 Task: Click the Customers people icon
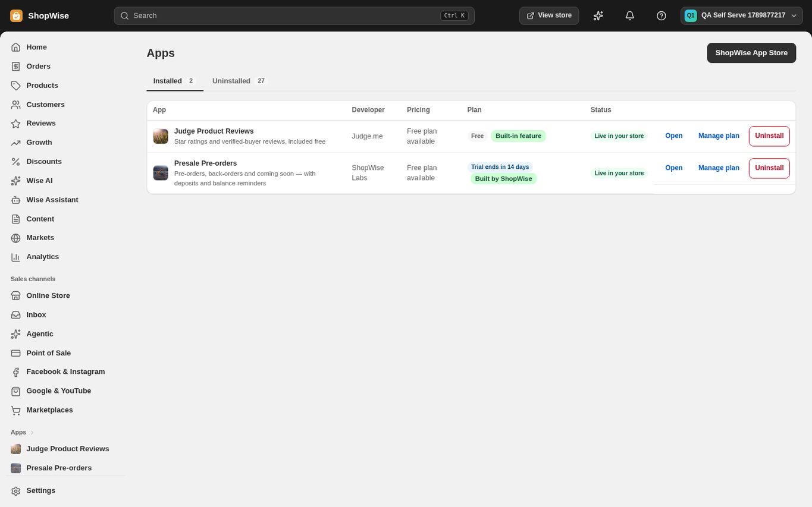[x=16, y=105]
